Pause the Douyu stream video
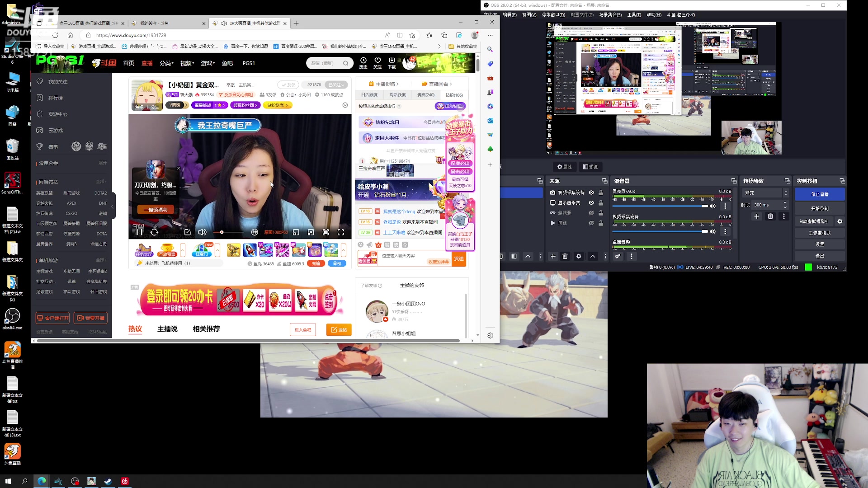This screenshot has height=488, width=868. 139,232
